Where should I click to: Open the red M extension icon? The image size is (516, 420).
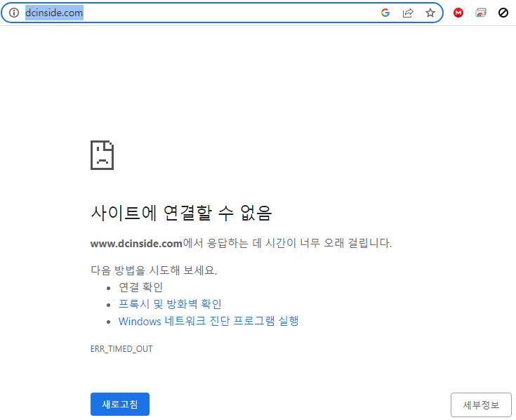(x=458, y=13)
